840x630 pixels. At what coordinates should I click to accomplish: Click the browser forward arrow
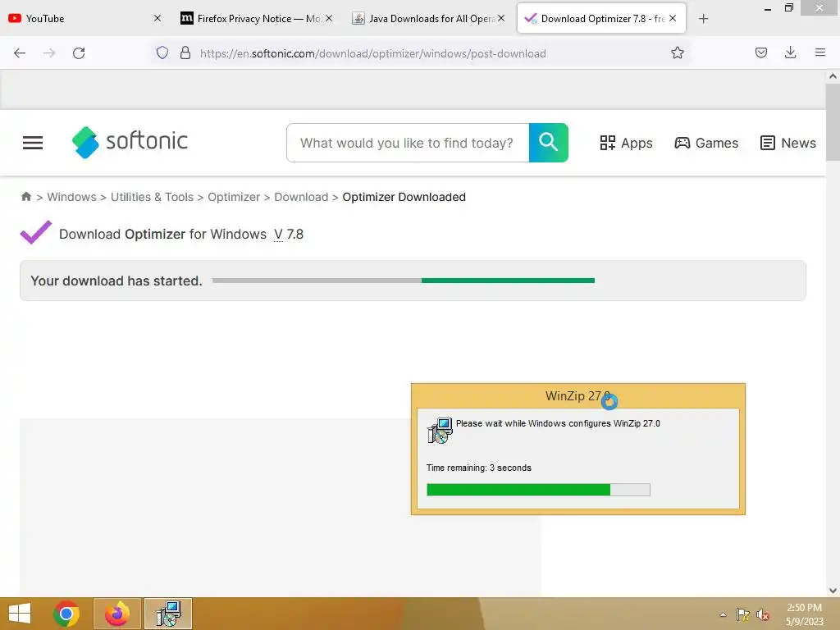tap(49, 53)
